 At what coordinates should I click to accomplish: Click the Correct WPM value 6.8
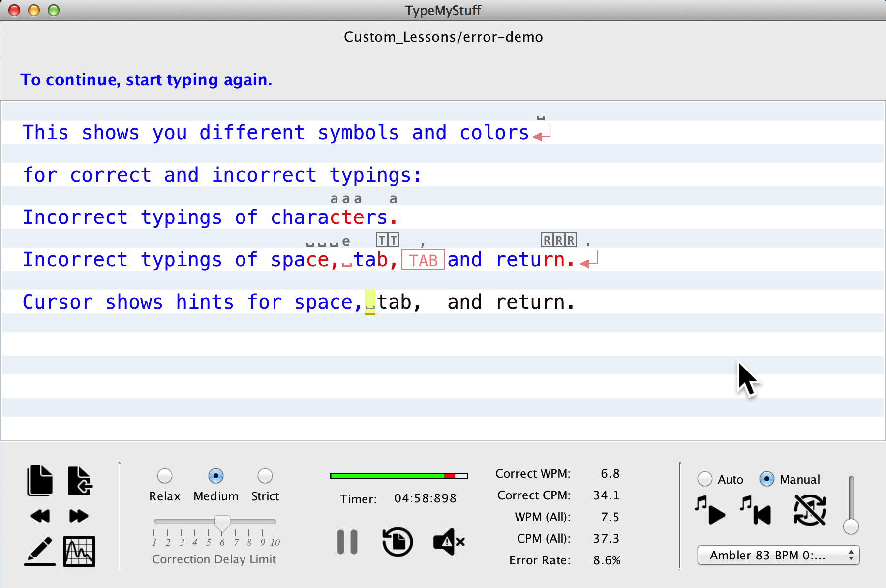610,473
